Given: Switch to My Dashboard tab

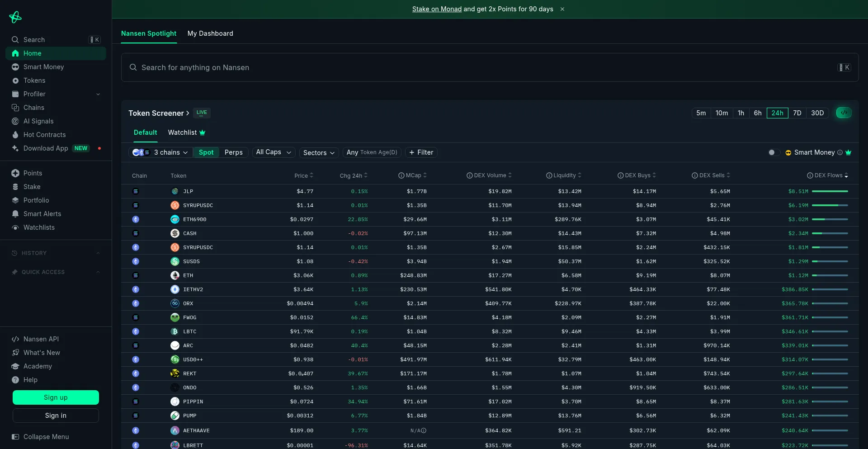Looking at the screenshot, I should [210, 33].
